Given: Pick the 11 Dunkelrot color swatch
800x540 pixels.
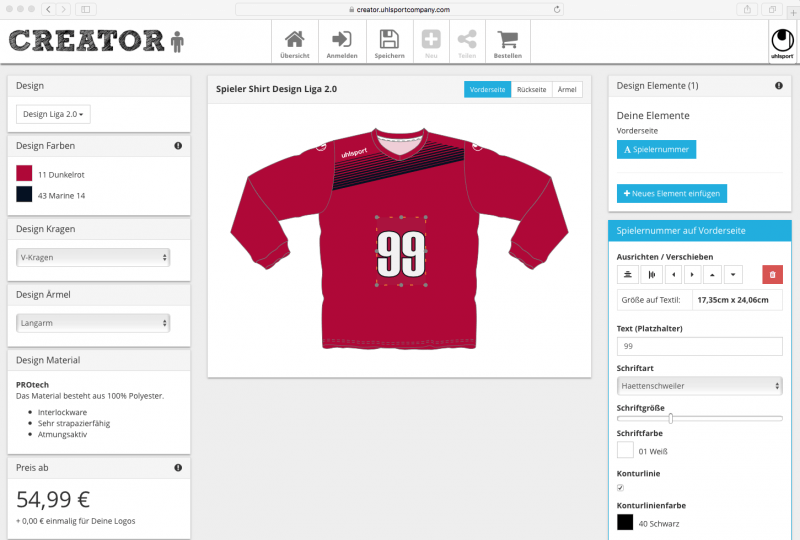Looking at the screenshot, I should coord(24,174).
